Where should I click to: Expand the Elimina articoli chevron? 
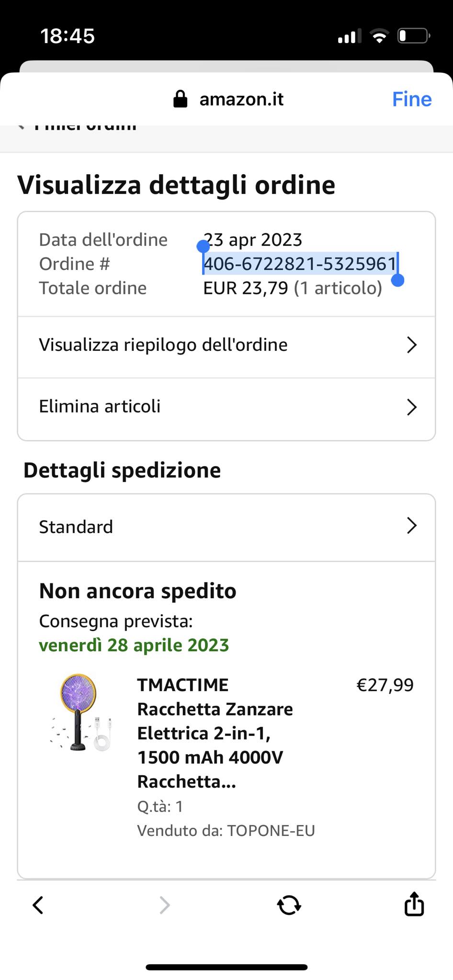coord(411,407)
